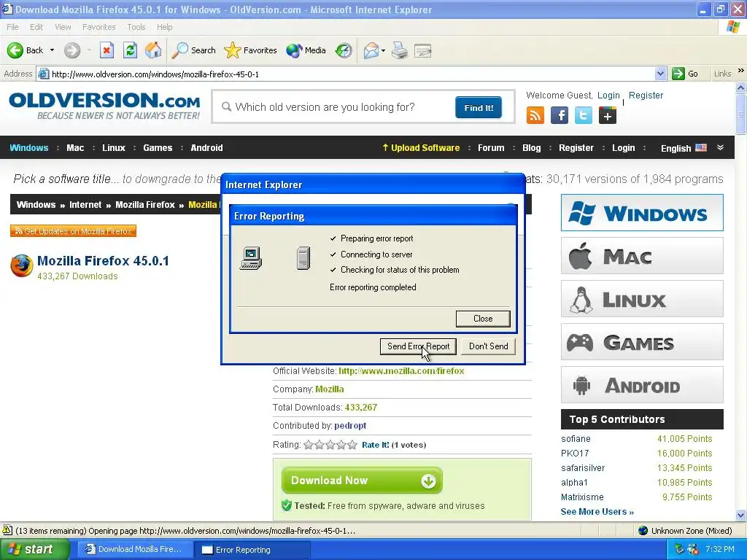Click the Forward arrow icon

coord(72,50)
